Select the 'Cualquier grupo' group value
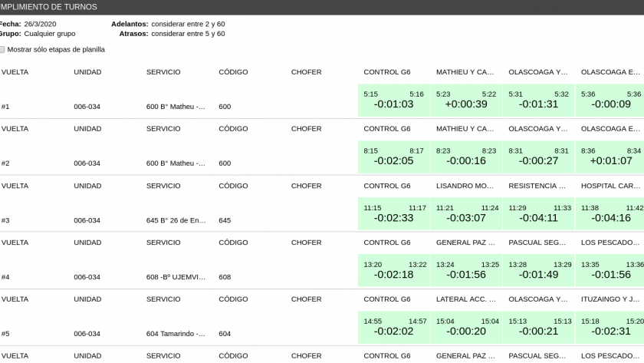Screen dimensions: 644x363 [x=49, y=34]
